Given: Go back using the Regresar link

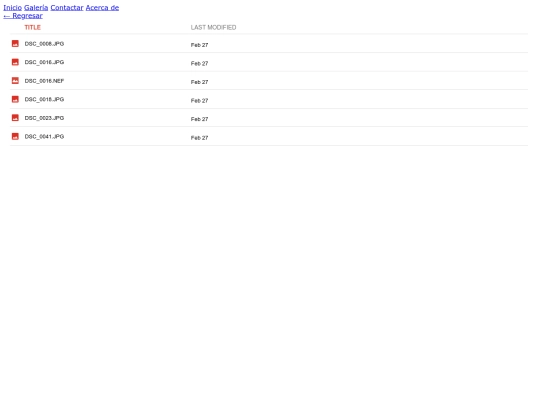Looking at the screenshot, I should 23,16.
